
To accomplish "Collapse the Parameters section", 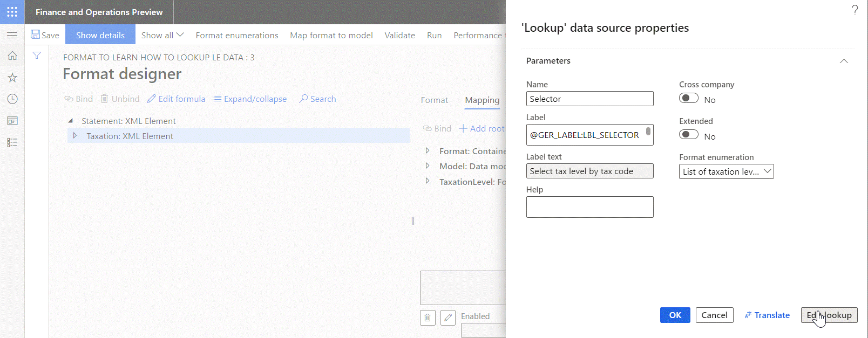I will [844, 61].
